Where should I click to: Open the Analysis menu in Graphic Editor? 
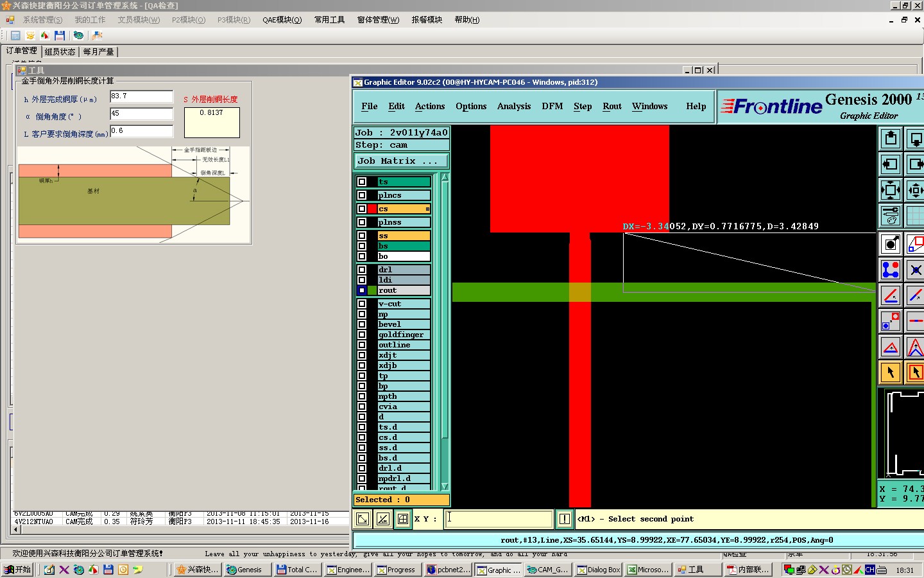tap(514, 107)
